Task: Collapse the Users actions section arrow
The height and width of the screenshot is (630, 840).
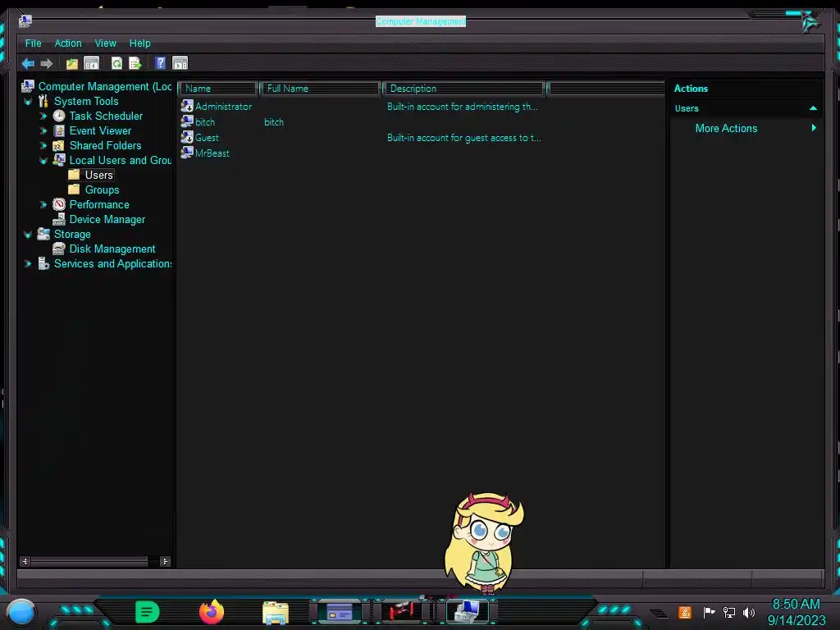Action: tap(813, 108)
